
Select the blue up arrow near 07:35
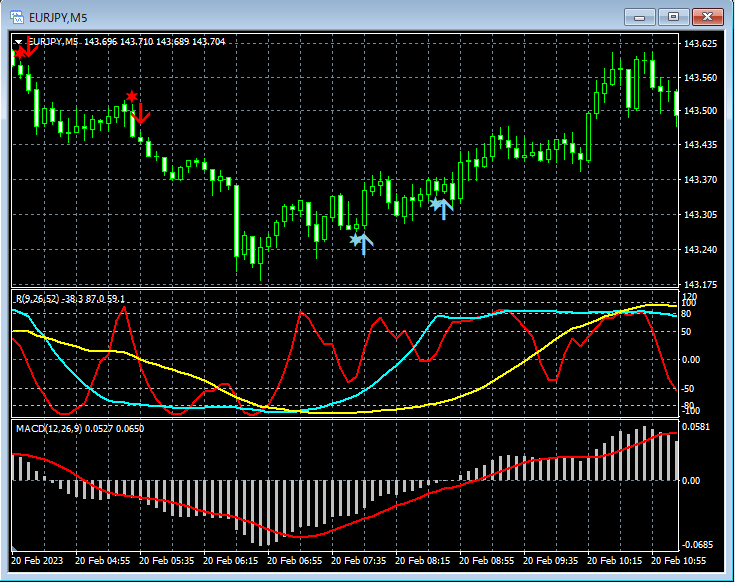point(364,243)
